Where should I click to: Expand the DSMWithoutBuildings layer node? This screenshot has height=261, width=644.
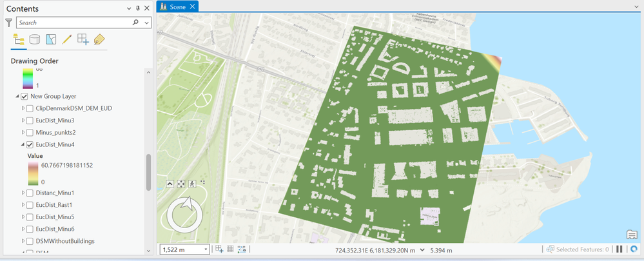coord(23,241)
